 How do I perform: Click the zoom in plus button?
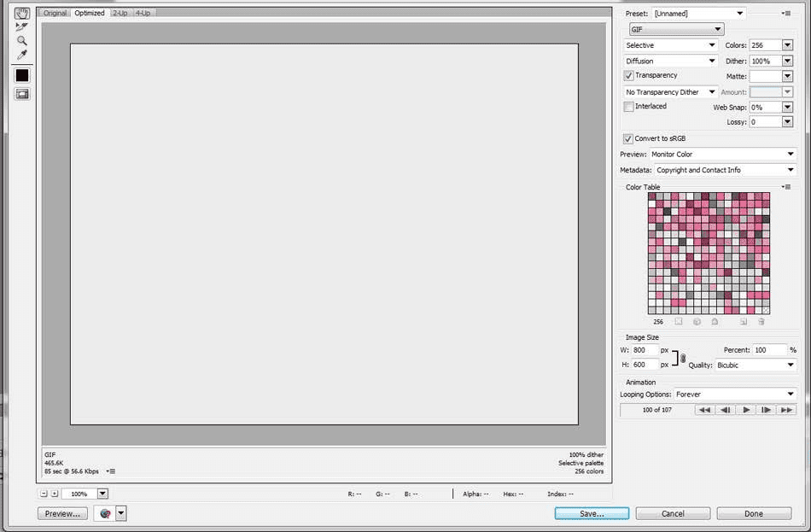(x=55, y=494)
